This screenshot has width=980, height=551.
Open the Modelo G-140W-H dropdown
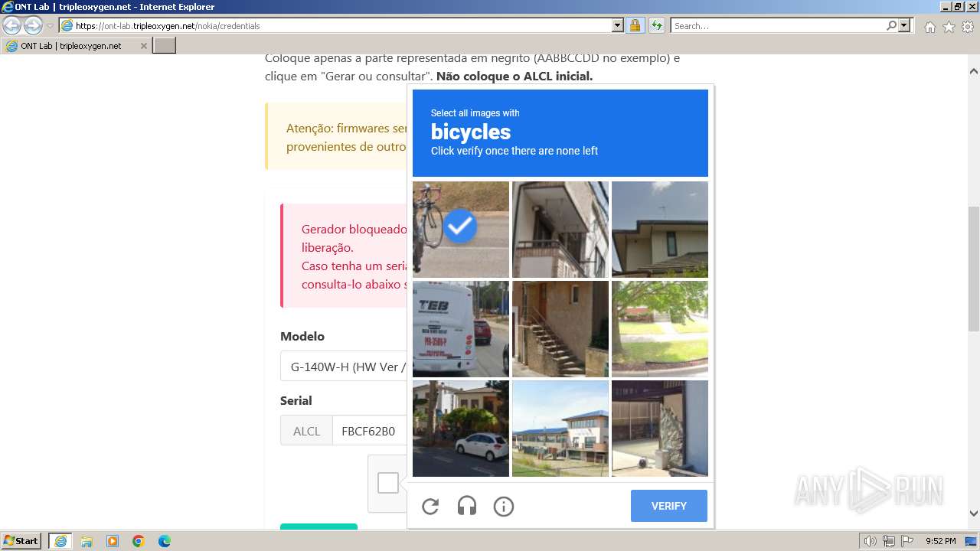(344, 367)
